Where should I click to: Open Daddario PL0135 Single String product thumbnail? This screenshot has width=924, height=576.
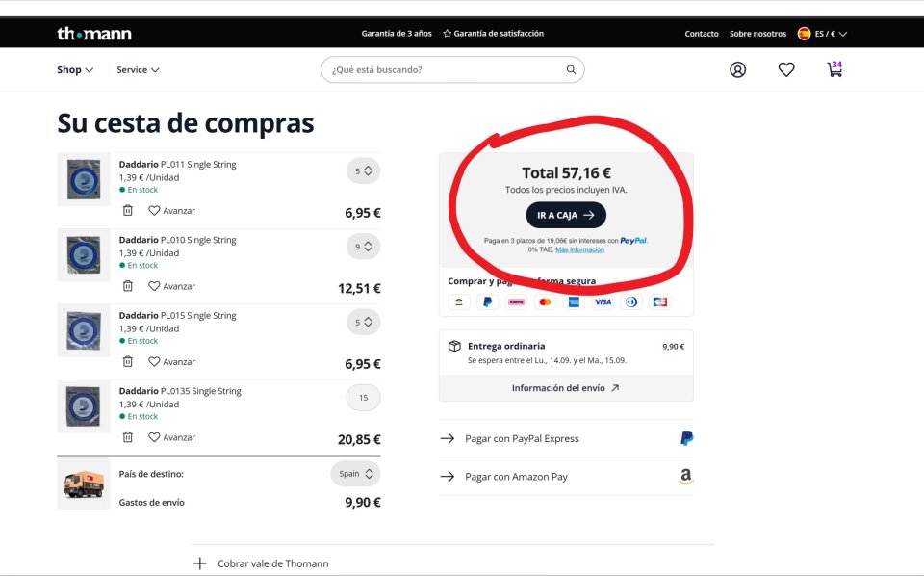tap(84, 406)
